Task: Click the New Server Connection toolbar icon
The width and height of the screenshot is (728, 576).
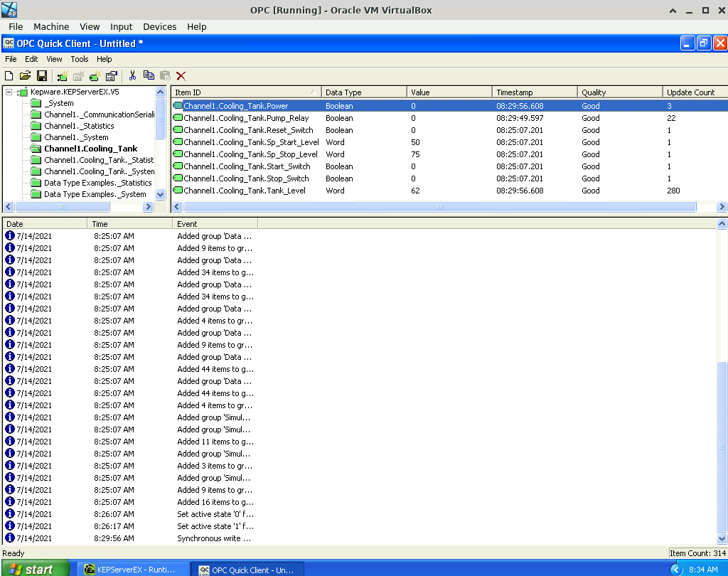Action: tap(63, 75)
